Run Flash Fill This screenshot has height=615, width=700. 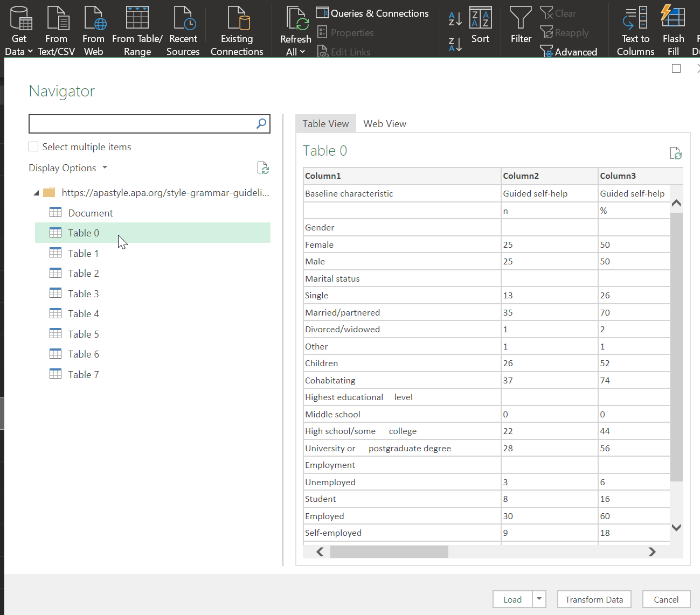pyautogui.click(x=673, y=30)
